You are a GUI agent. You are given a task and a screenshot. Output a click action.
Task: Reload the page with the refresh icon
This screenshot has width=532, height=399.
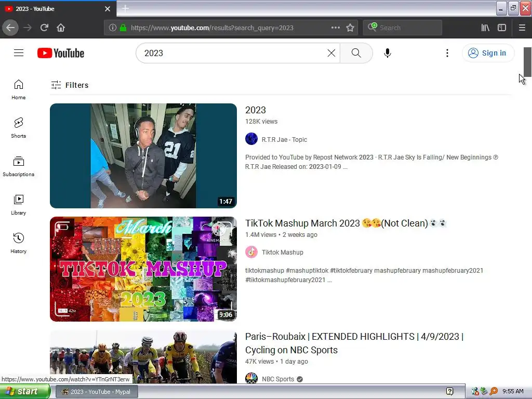[45, 28]
